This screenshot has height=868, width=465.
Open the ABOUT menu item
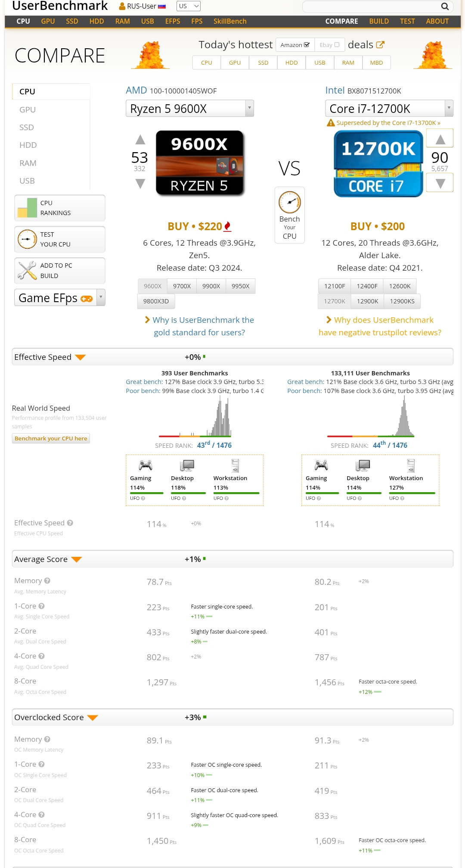coord(437,21)
